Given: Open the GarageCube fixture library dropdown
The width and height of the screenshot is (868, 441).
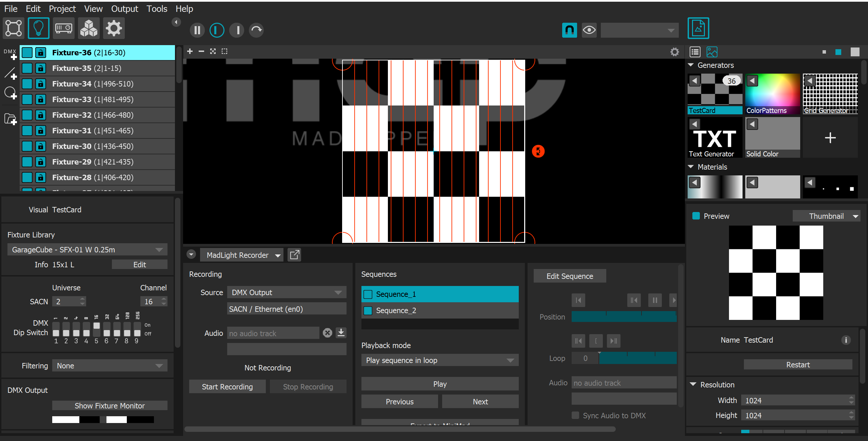Looking at the screenshot, I should pyautogui.click(x=87, y=249).
